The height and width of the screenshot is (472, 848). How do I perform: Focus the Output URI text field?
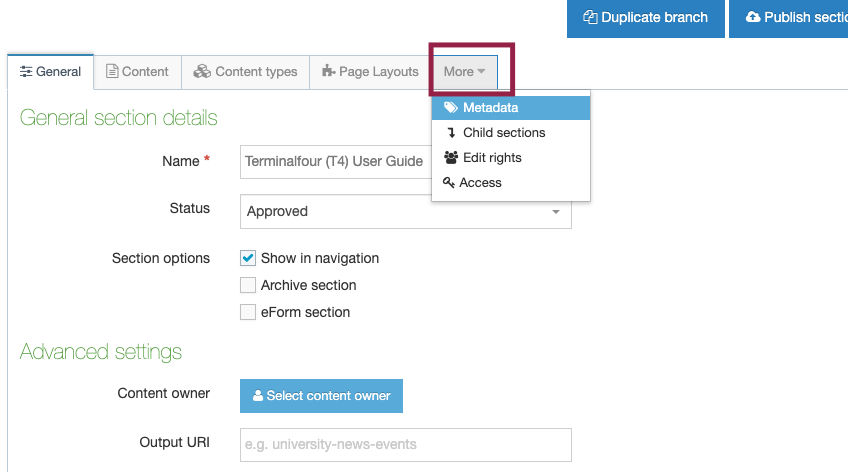pyautogui.click(x=406, y=445)
